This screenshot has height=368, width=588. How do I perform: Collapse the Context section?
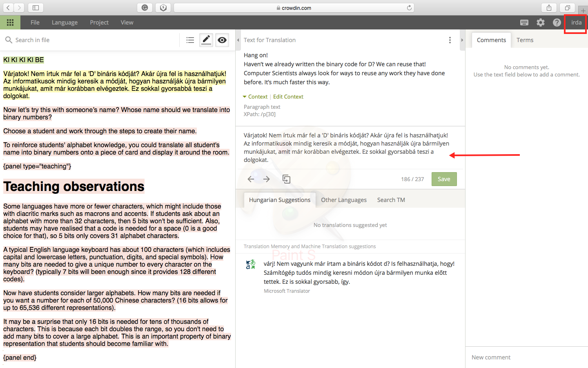[x=255, y=96]
